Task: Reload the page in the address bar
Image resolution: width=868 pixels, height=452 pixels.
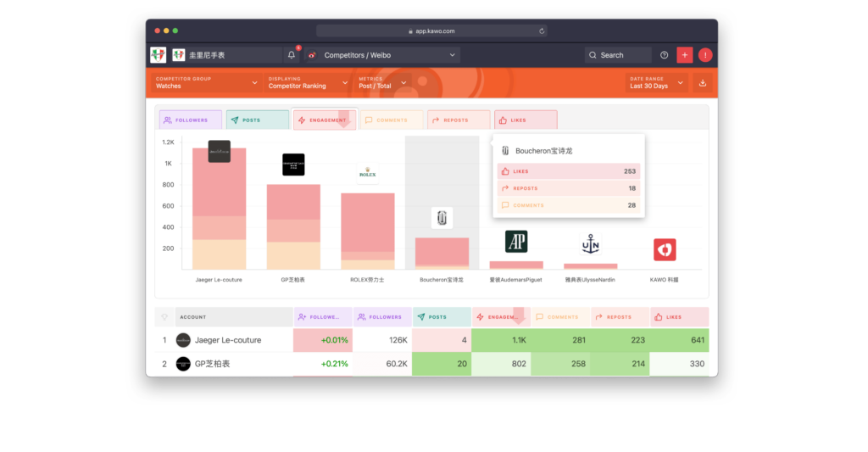Action: point(542,31)
